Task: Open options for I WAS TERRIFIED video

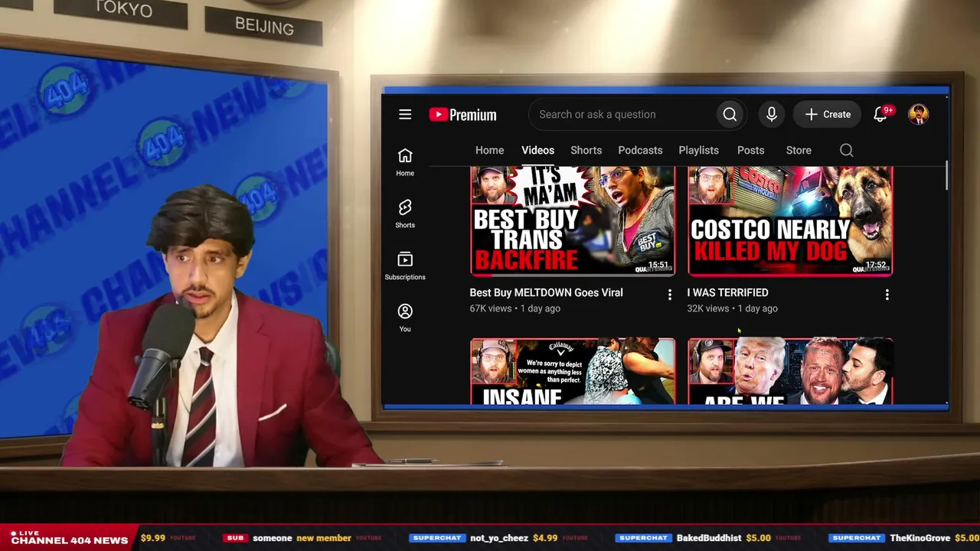Action: coord(887,295)
